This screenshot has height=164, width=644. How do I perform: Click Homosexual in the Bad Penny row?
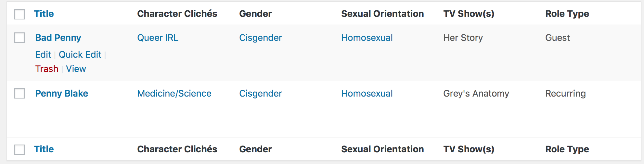(x=367, y=38)
